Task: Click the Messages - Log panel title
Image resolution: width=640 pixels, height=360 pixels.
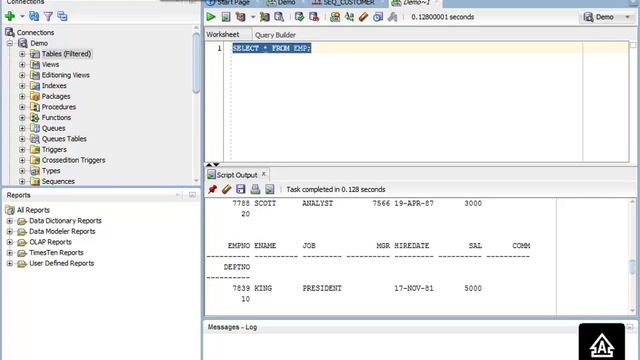Action: tap(232, 327)
